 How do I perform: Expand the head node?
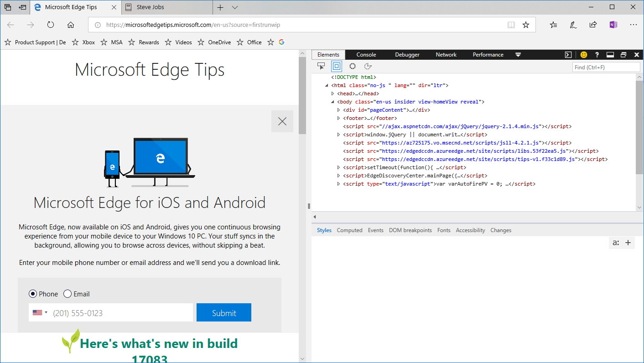[333, 93]
